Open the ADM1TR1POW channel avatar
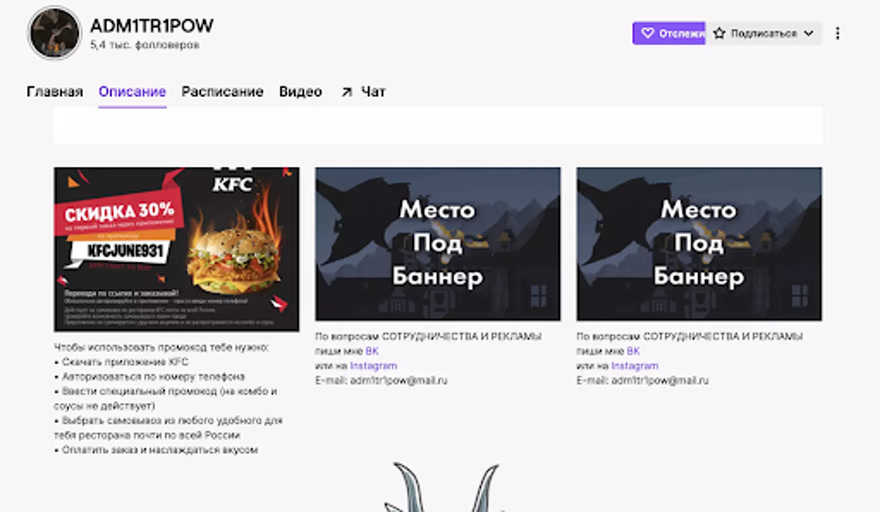Screen dimensions: 880x512 pyautogui.click(x=54, y=33)
